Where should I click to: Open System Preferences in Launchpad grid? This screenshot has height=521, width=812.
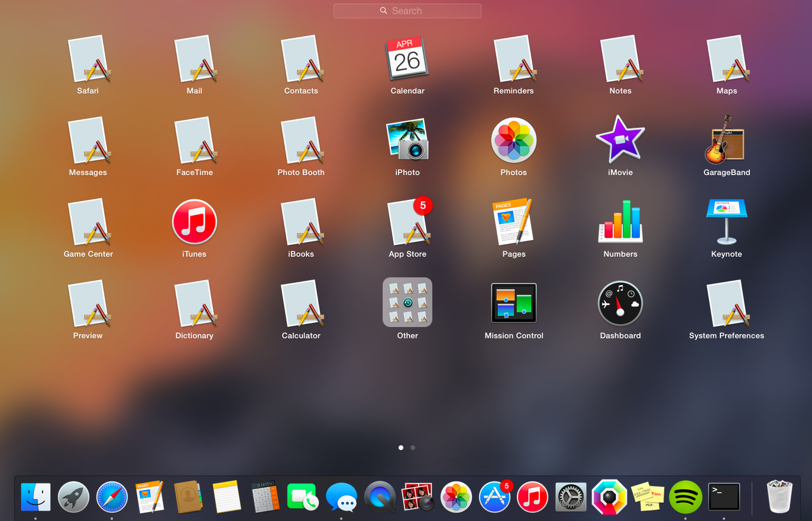coord(727,304)
